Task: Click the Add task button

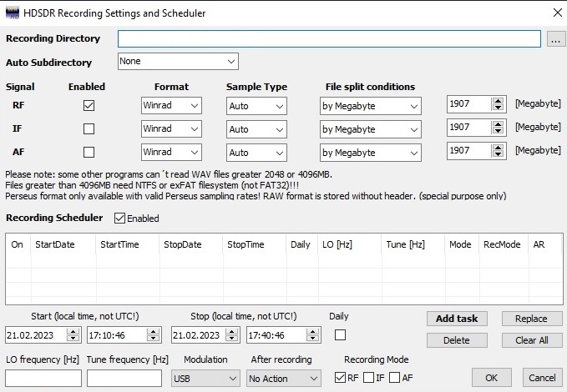Action: [457, 319]
